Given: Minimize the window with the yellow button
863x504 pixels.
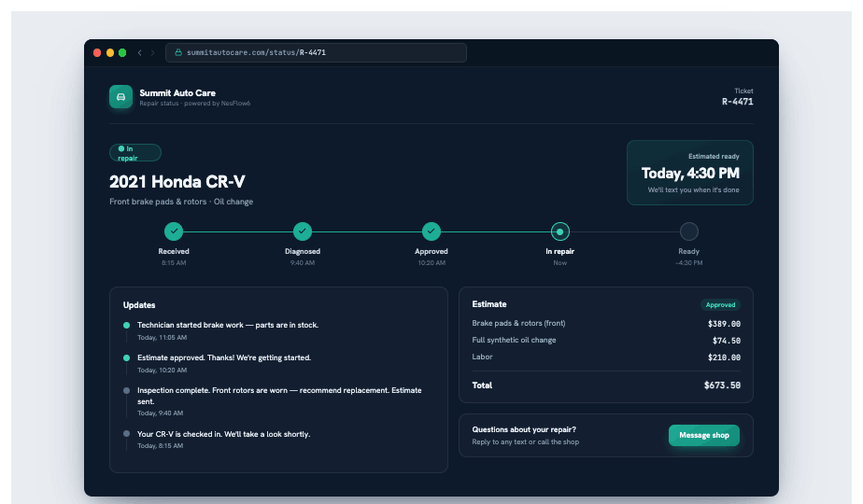Looking at the screenshot, I should tap(110, 53).
